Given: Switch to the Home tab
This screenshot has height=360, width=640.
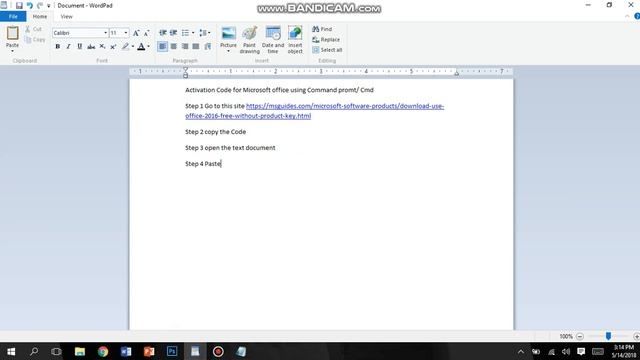Looking at the screenshot, I should tap(40, 16).
